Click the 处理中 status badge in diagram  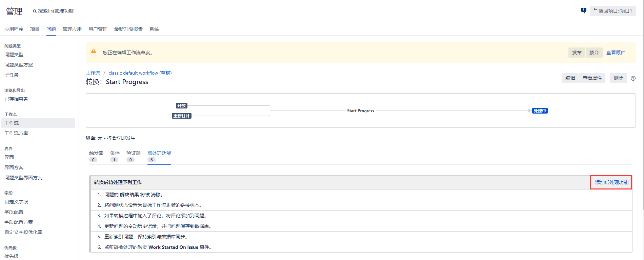click(540, 111)
